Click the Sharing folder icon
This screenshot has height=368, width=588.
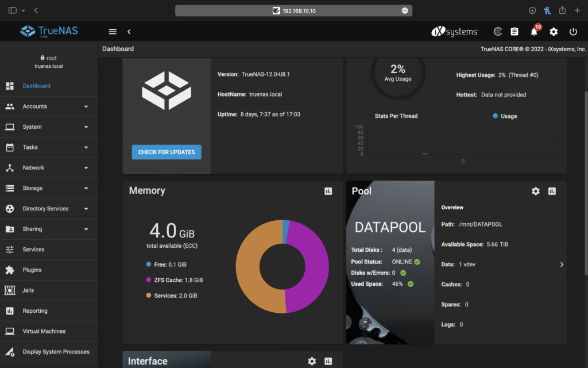click(x=10, y=229)
